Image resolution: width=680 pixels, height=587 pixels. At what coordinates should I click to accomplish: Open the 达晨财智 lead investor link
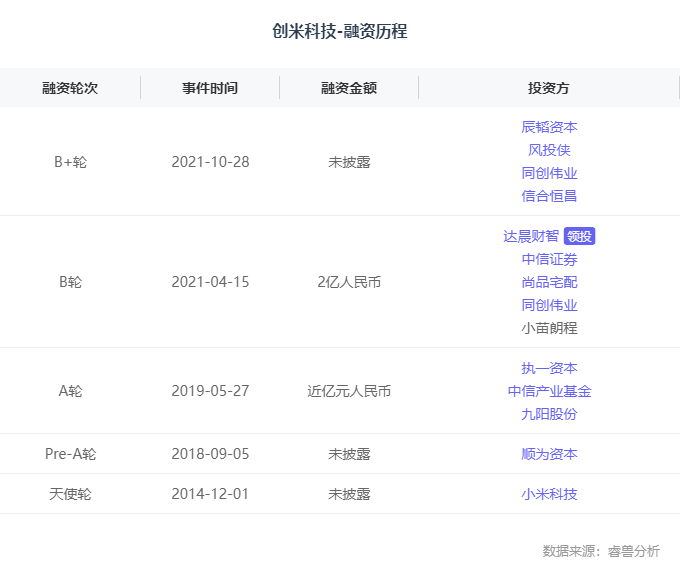531,236
